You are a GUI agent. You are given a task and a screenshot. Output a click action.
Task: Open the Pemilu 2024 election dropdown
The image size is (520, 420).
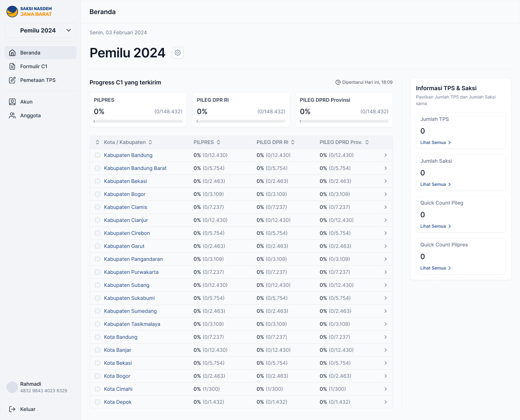[x=40, y=30]
